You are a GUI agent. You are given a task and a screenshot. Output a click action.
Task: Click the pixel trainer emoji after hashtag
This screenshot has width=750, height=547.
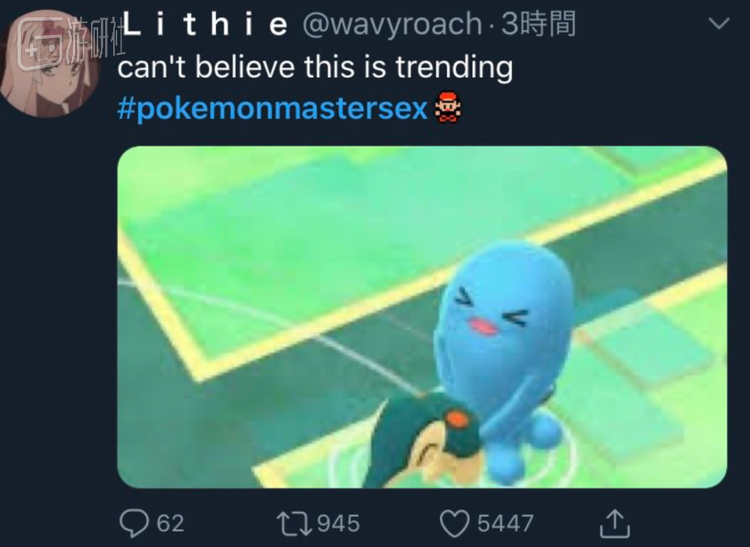(x=448, y=109)
